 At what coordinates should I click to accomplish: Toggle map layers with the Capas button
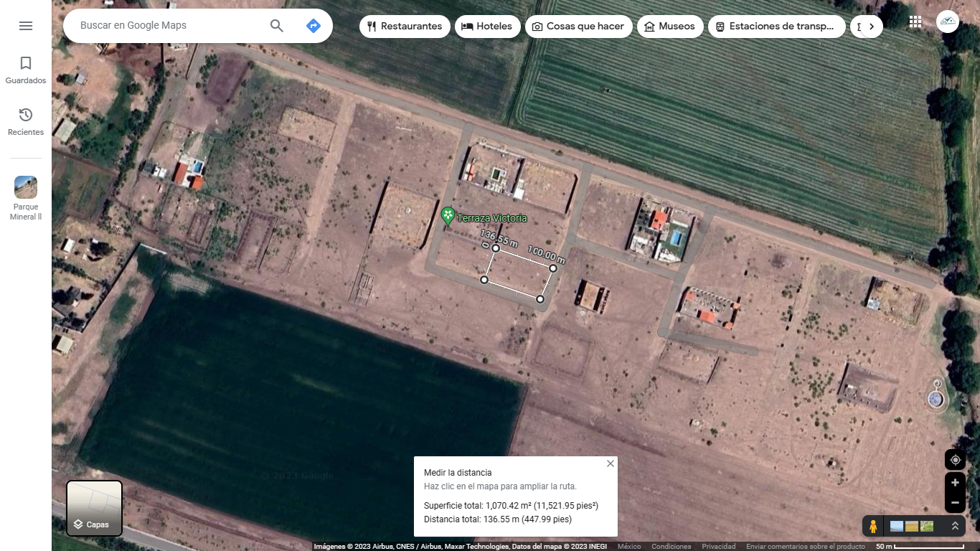pos(94,509)
